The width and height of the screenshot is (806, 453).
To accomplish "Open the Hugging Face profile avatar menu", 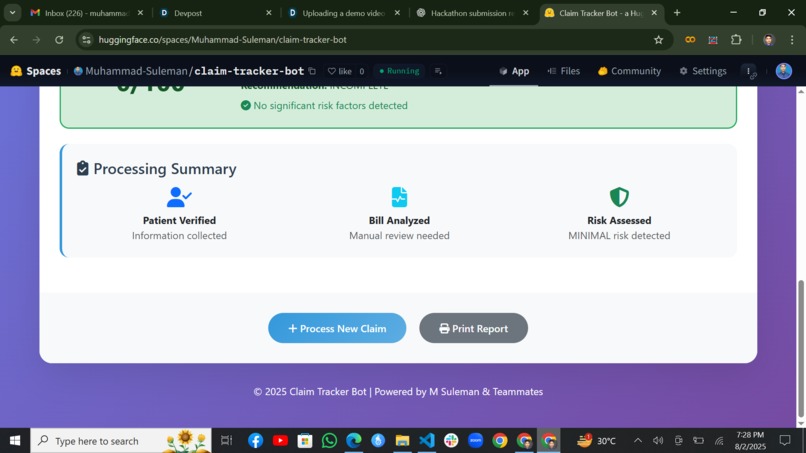I will (783, 71).
